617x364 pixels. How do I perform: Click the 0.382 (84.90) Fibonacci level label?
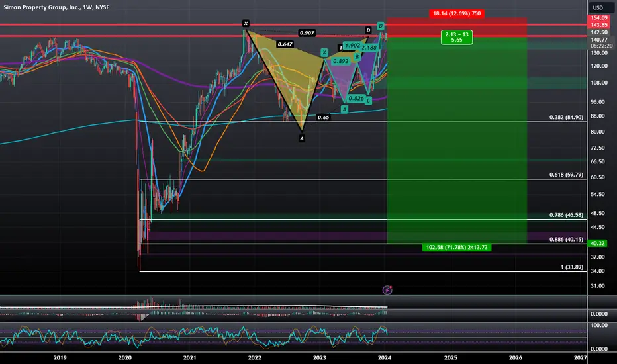[x=566, y=117]
